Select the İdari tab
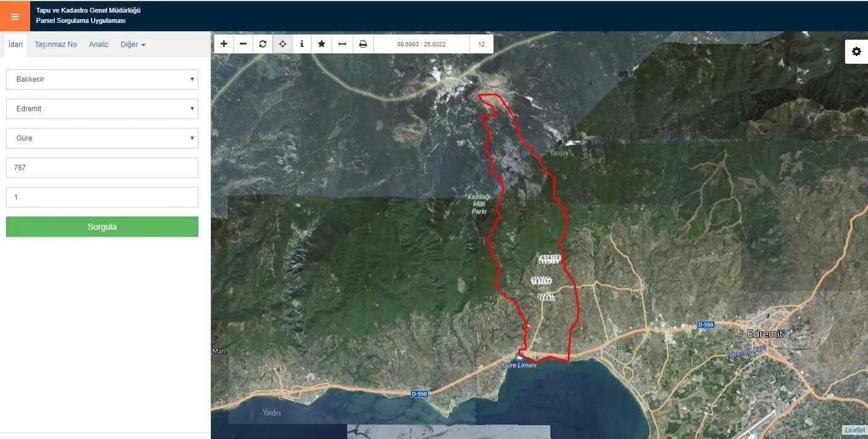The height and width of the screenshot is (439, 868). (16, 45)
